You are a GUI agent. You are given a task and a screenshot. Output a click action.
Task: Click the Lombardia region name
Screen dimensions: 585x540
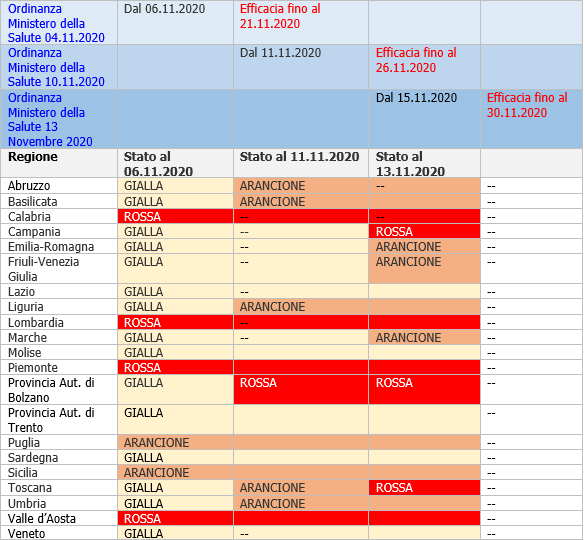tap(36, 322)
